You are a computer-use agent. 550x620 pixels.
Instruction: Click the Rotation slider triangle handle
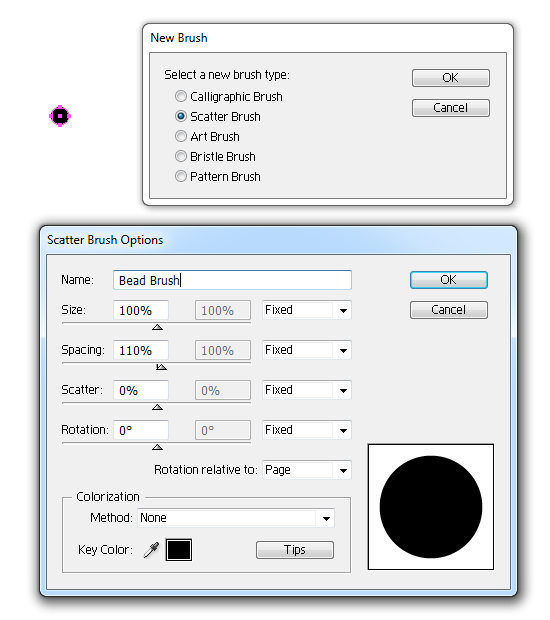click(157, 447)
